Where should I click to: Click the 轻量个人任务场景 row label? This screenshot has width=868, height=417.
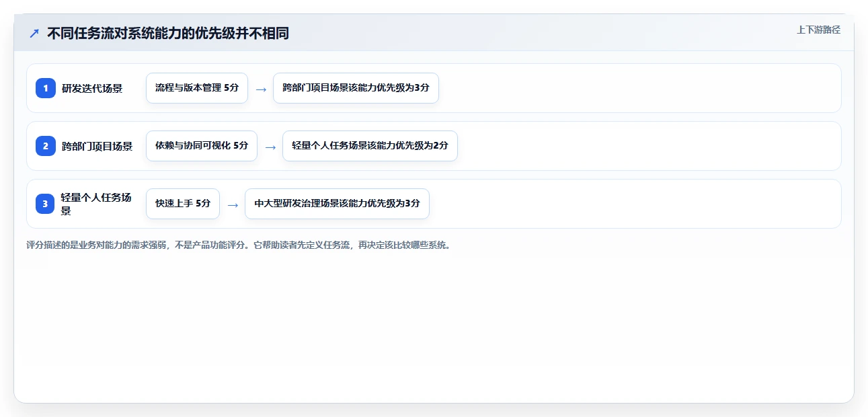point(97,204)
